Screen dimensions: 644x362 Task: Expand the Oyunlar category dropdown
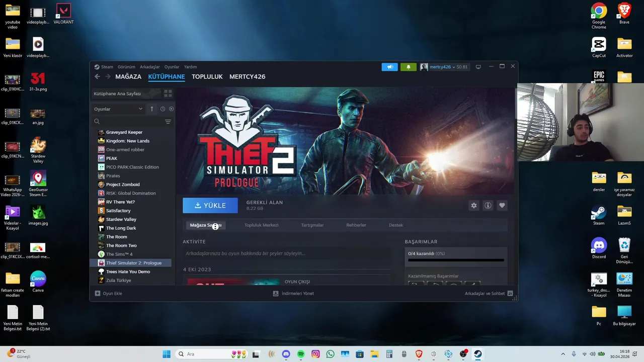click(118, 109)
